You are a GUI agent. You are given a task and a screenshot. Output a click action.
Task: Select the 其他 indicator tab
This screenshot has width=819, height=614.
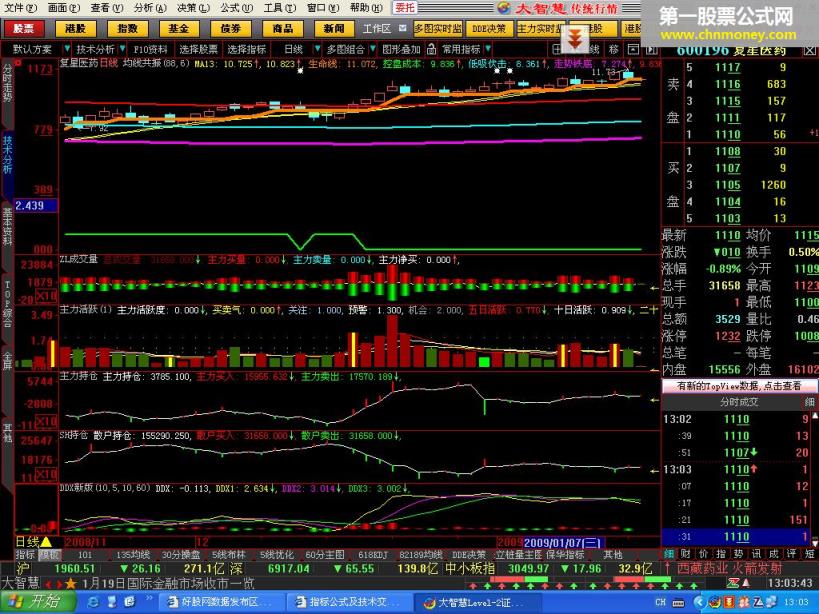coord(613,554)
